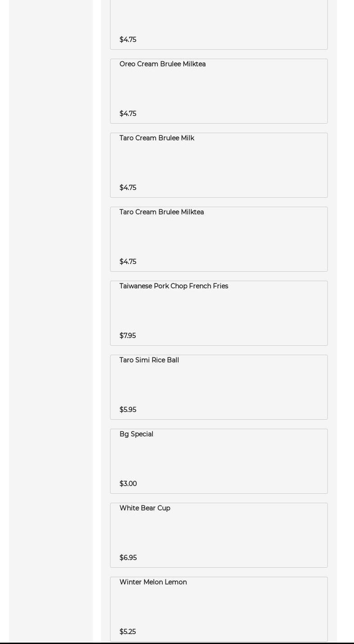
Task: Click the $4.75 price under Taro Cream Brulee Milk
Action: pos(128,188)
